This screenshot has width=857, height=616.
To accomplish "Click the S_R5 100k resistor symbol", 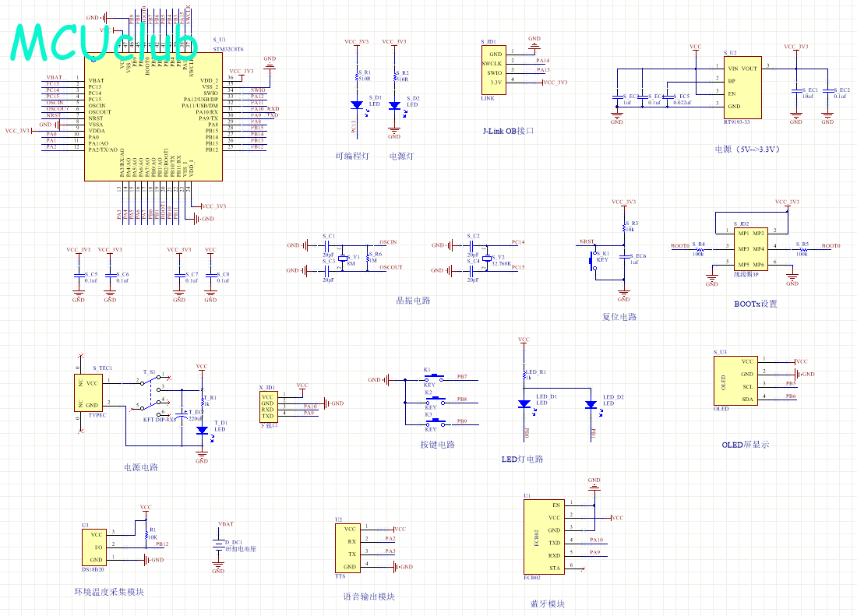I will (x=802, y=249).
